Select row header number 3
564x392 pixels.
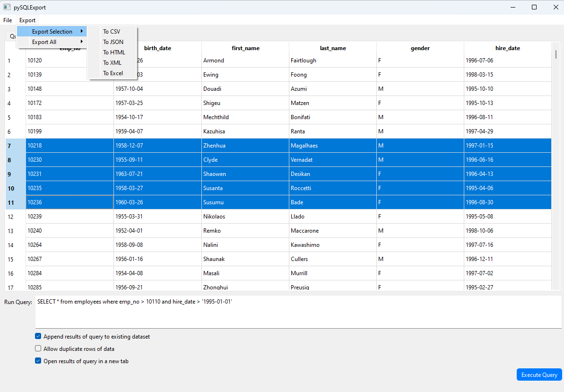point(15,89)
